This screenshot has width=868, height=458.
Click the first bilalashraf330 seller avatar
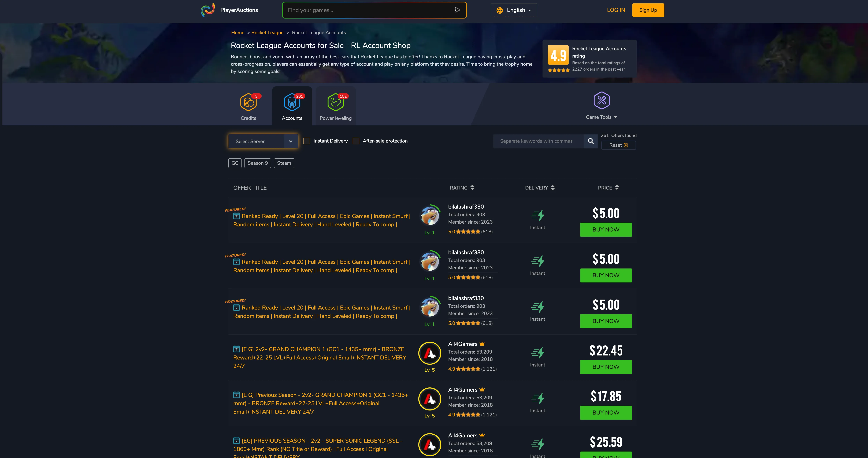coord(430,216)
